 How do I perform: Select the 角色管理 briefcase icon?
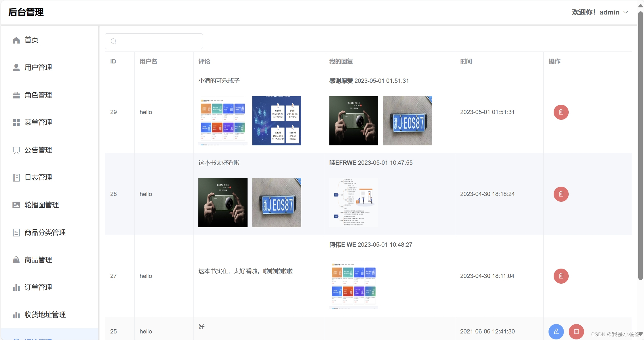tap(16, 95)
